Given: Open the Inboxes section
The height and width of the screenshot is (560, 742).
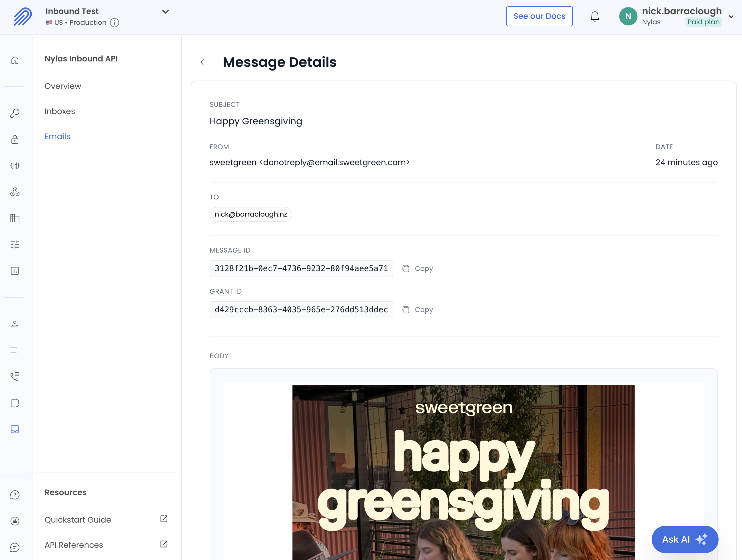Looking at the screenshot, I should tap(60, 111).
